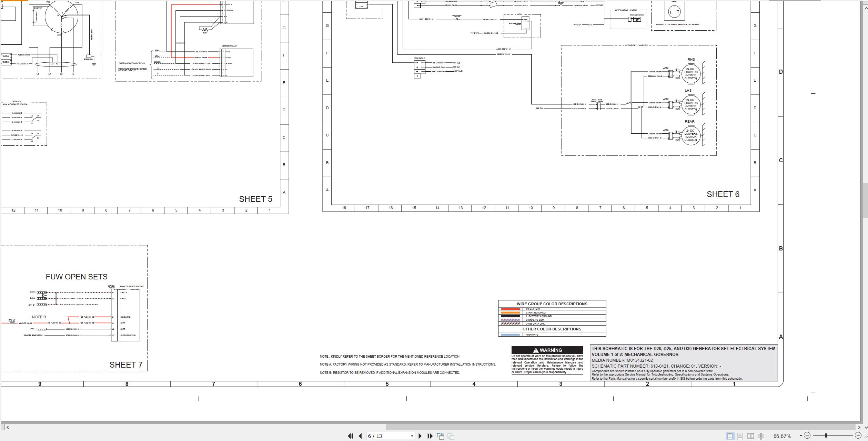Go to the first page
Image resolution: width=868 pixels, height=441 pixels.
351,436
